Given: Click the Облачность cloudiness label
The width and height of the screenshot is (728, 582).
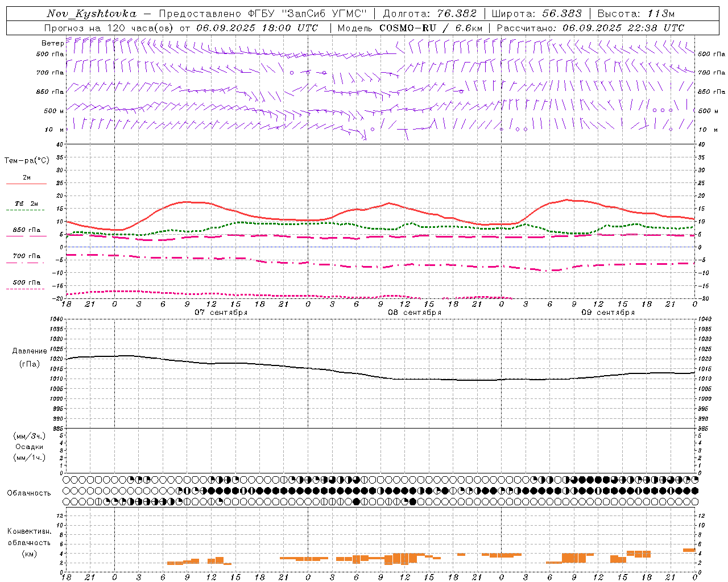Looking at the screenshot, I should click(x=29, y=493).
